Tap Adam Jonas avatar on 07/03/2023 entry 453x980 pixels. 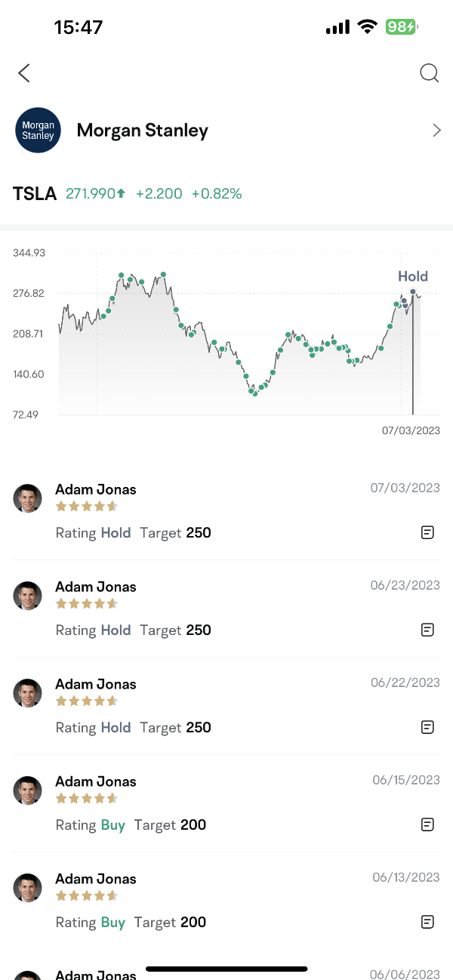(x=27, y=498)
